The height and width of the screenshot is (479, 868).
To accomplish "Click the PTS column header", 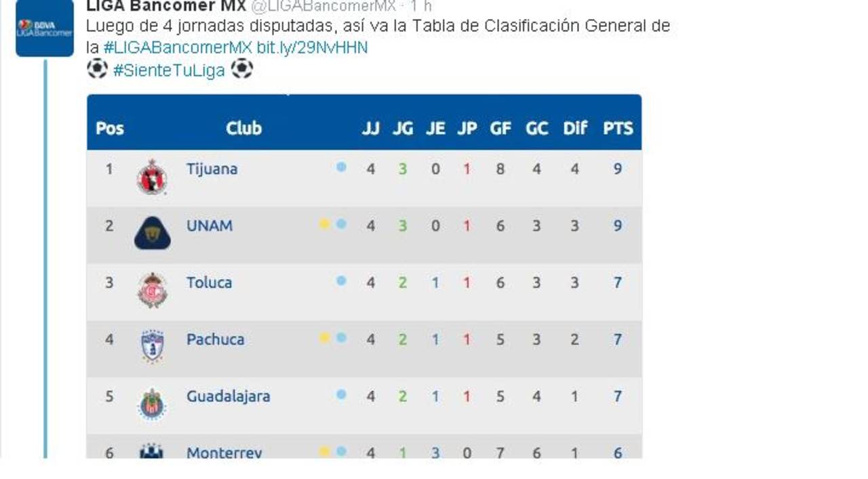I will [618, 128].
